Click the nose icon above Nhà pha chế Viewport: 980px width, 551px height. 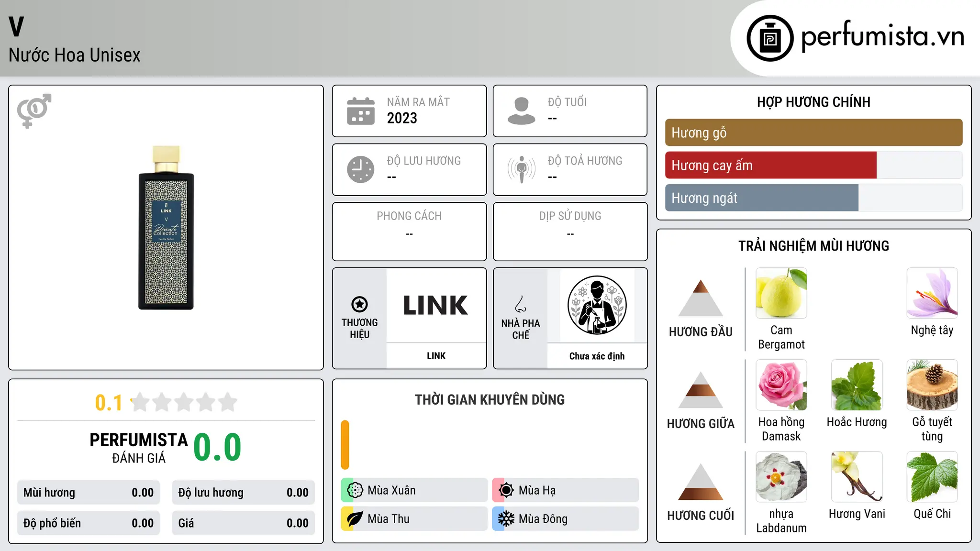click(521, 304)
